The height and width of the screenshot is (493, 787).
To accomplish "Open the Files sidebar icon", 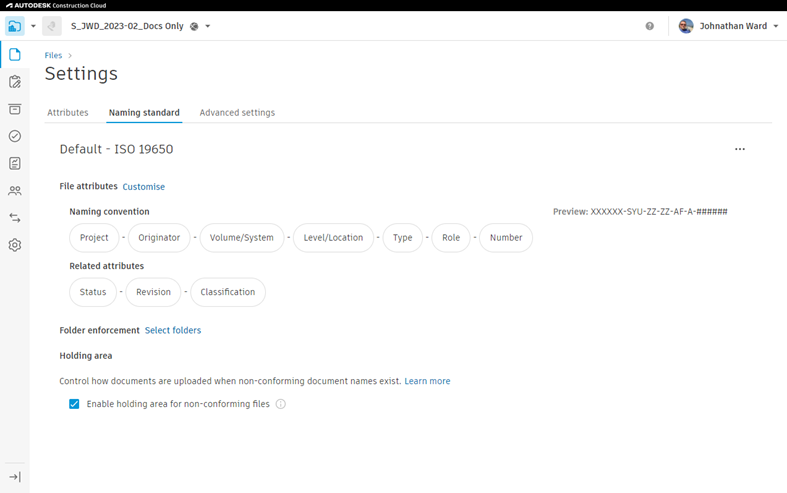I will click(15, 54).
